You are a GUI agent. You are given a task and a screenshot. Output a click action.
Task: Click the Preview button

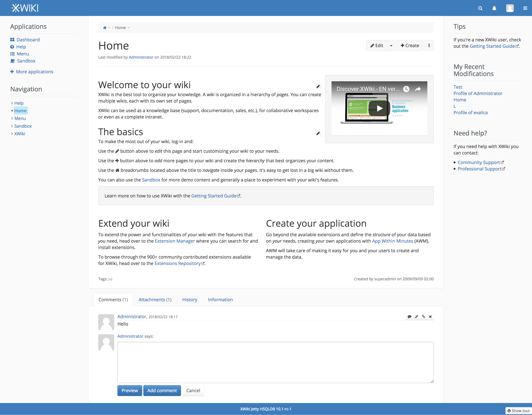click(130, 391)
